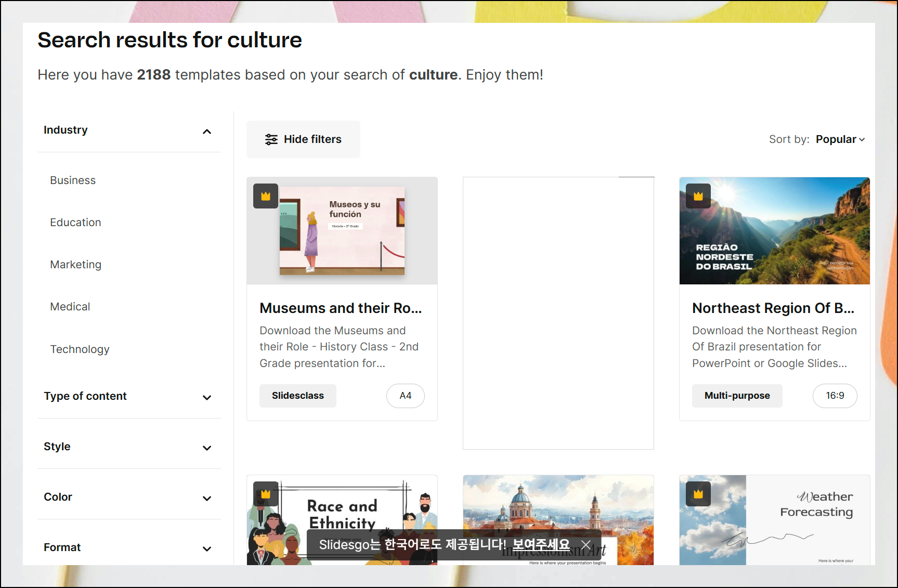Viewport: 898px width, 588px height.
Task: Filter by Technology industry
Action: (x=80, y=349)
